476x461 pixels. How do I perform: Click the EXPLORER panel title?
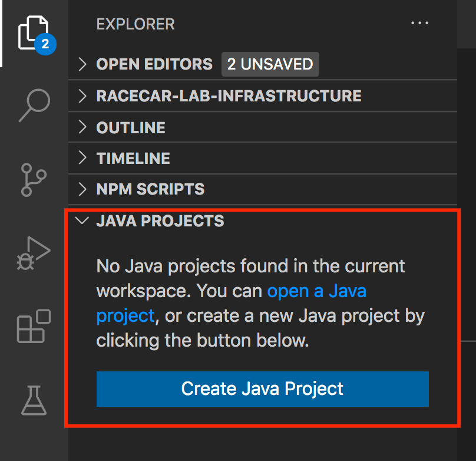pyautogui.click(x=135, y=24)
